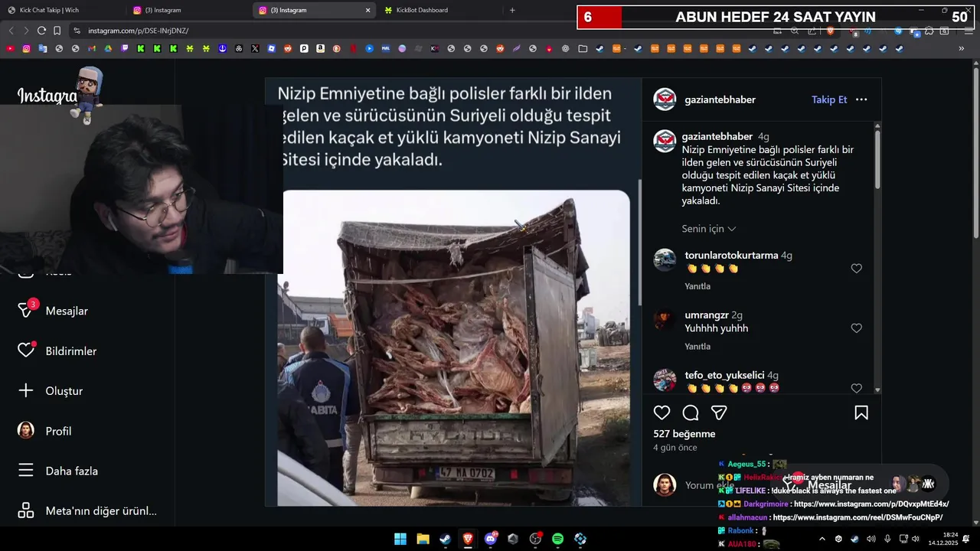
Task: Like the torunlarotokurtarma comment
Action: [857, 269]
